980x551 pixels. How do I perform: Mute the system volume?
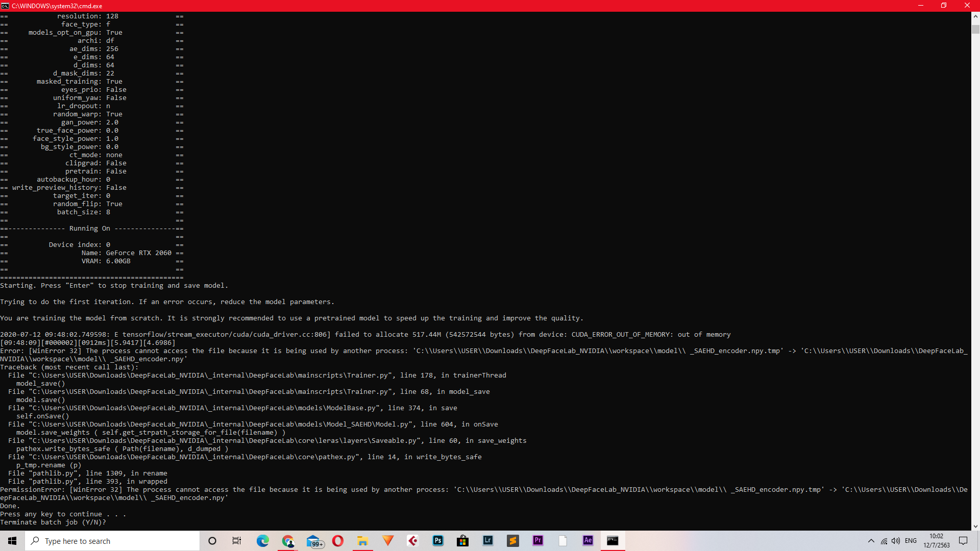[x=896, y=541]
